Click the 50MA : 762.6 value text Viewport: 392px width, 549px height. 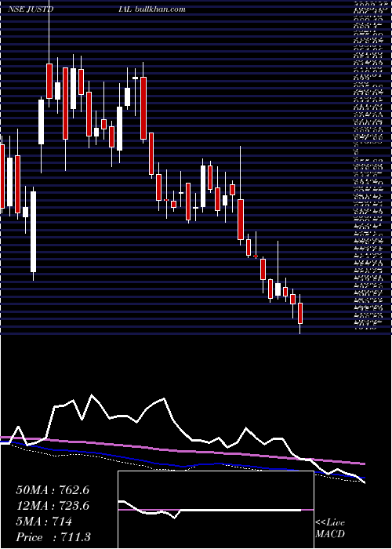pyautogui.click(x=53, y=490)
